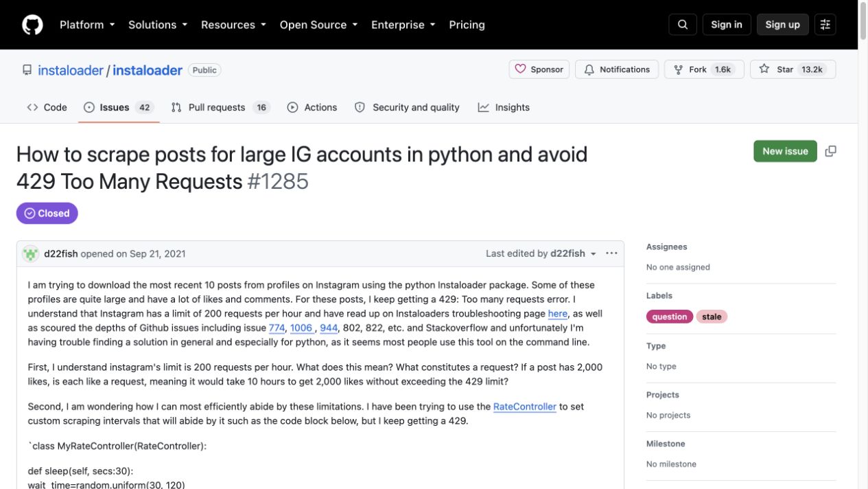This screenshot has width=868, height=489.
Task: Switch to the Code tab
Action: click(x=47, y=107)
